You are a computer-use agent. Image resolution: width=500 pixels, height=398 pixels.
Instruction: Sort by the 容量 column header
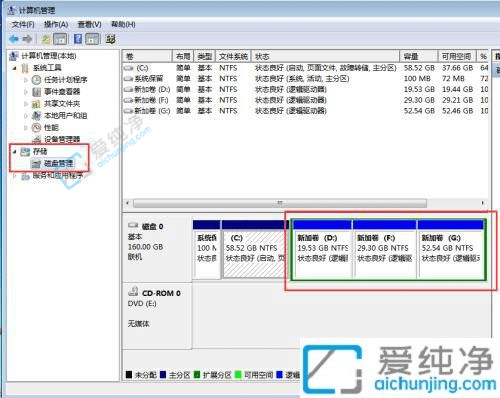(419, 56)
